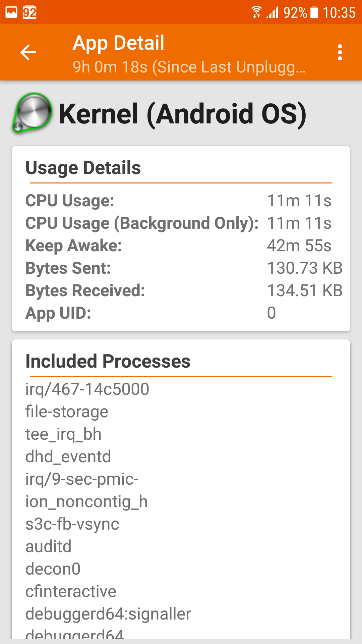Tap the back arrow icon

click(28, 52)
